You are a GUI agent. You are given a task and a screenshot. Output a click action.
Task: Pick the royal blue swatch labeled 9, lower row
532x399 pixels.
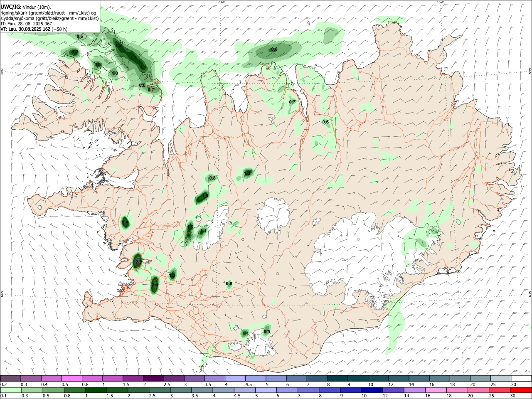tap(351, 390)
